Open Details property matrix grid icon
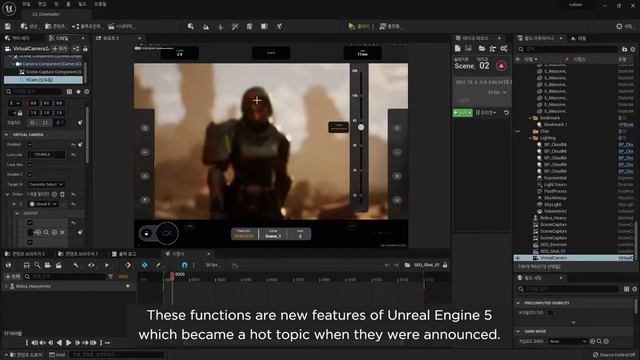Screen dimensions: 640x360 (69, 92)
